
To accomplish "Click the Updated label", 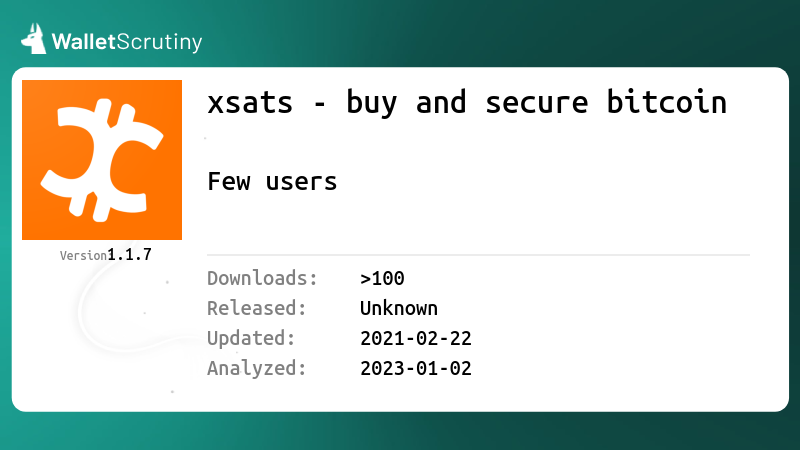I will (251, 338).
